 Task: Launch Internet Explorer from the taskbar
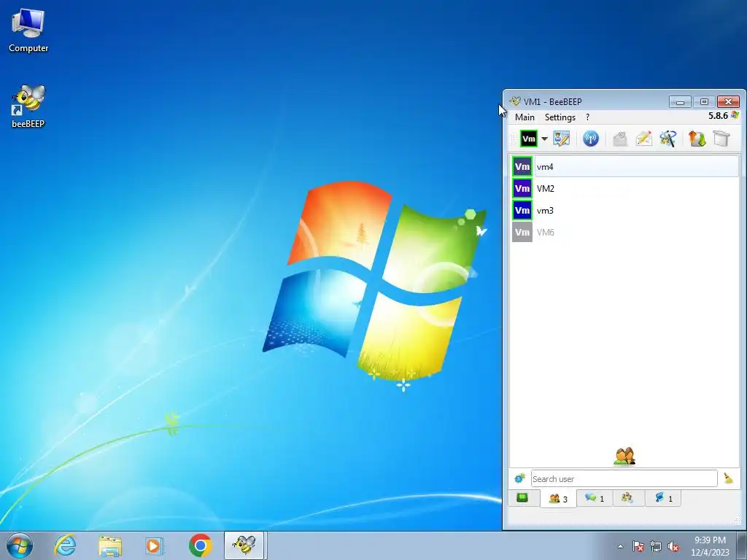(x=65, y=545)
